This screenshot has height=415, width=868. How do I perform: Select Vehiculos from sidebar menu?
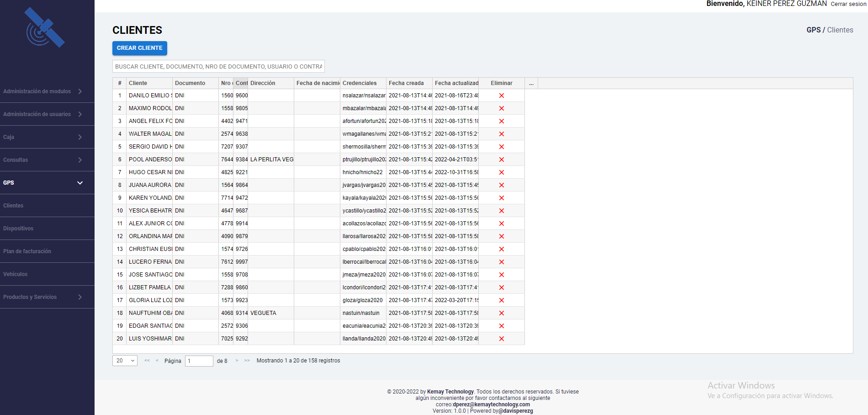16,274
